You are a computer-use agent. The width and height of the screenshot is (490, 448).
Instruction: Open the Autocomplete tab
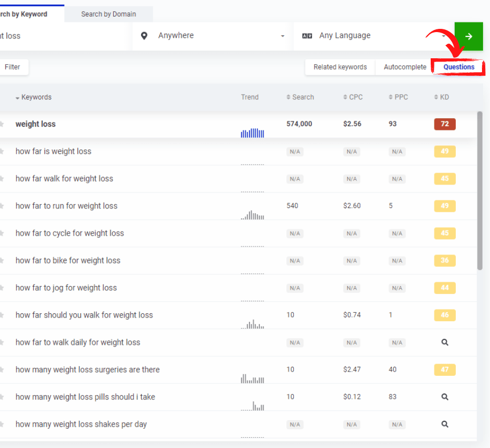pyautogui.click(x=405, y=67)
